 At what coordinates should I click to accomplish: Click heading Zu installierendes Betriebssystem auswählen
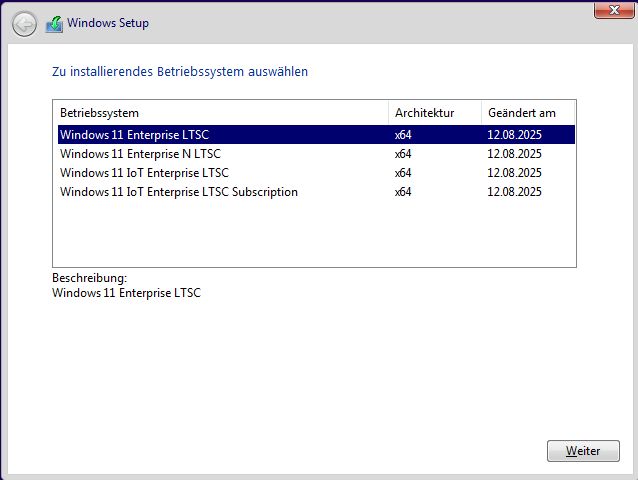point(180,72)
